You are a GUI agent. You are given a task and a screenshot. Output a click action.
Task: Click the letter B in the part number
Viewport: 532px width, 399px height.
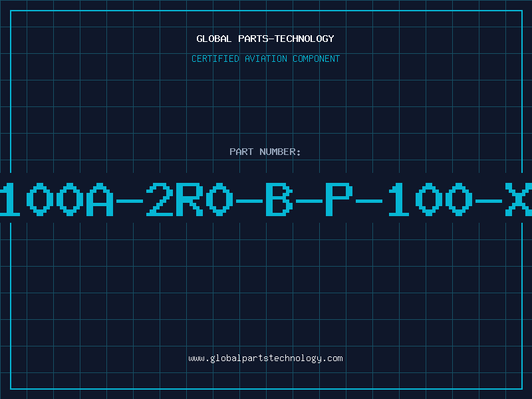pos(279,199)
